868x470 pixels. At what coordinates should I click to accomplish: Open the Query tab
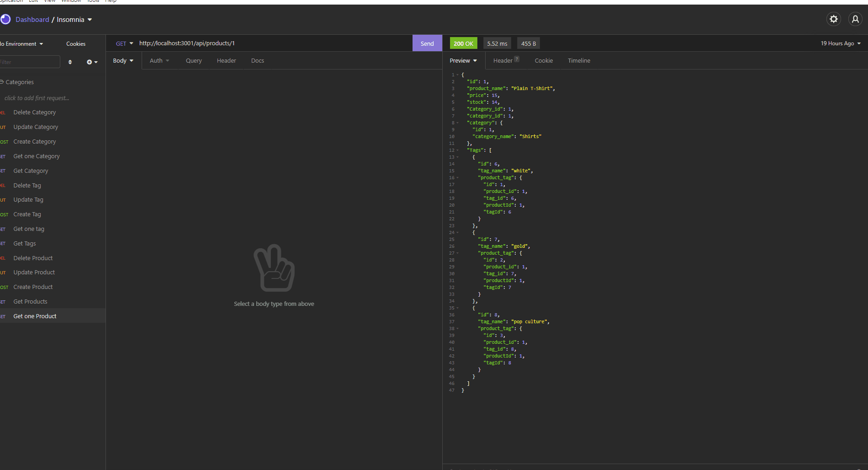193,60
